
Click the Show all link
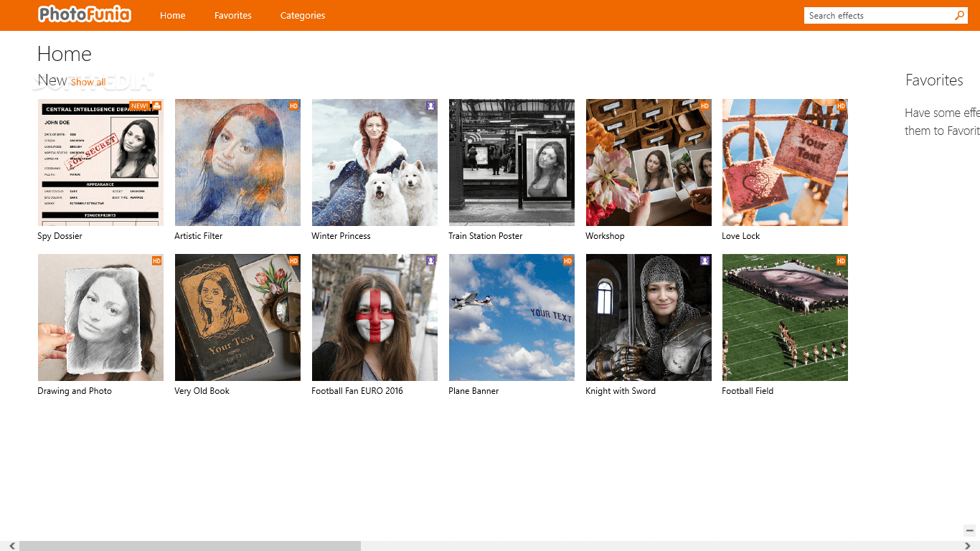click(88, 82)
